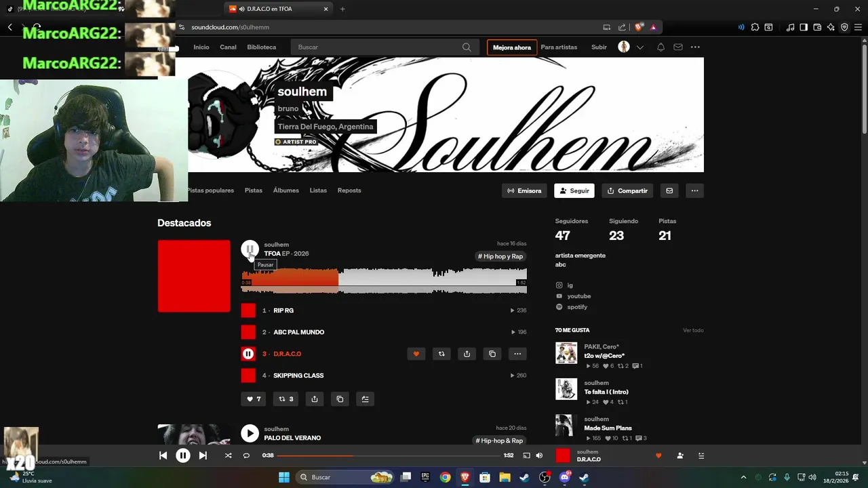The image size is (868, 488).
Task: Toggle repost on the D.R.A.C.O row
Action: pyautogui.click(x=441, y=354)
